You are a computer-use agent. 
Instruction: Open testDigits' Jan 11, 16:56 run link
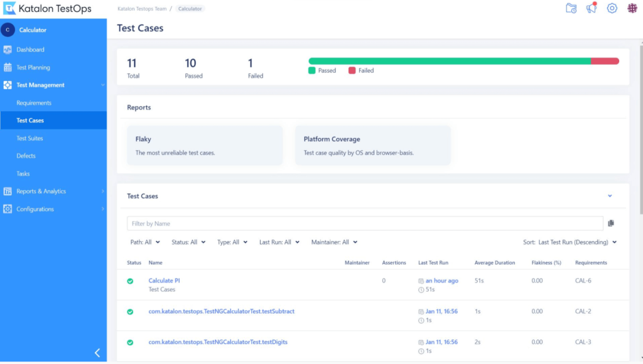pos(441,342)
